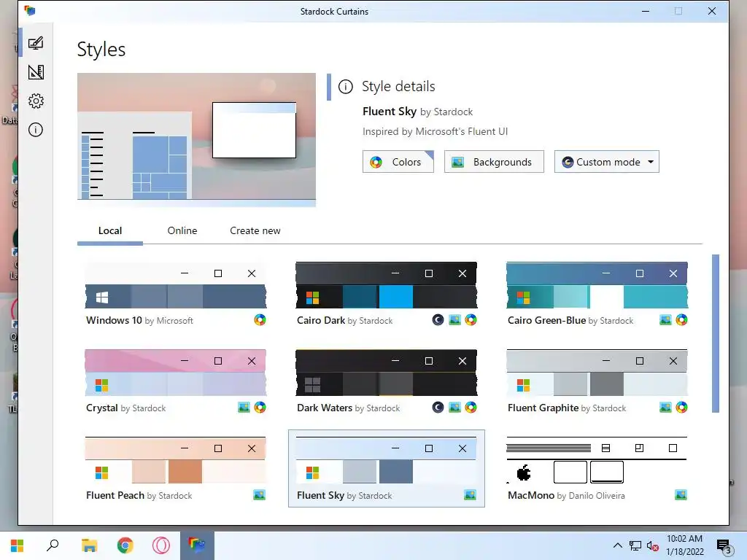Select the Crystal style thumbnail

[x=175, y=373]
